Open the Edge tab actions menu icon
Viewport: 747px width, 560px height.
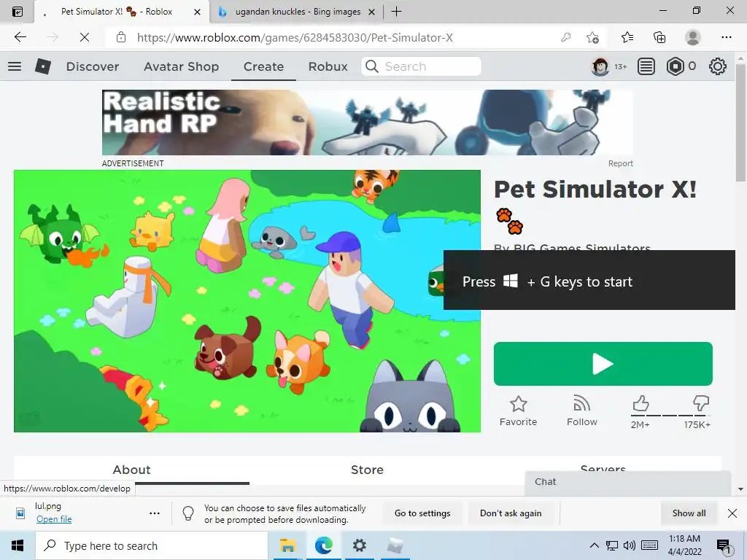pos(18,12)
